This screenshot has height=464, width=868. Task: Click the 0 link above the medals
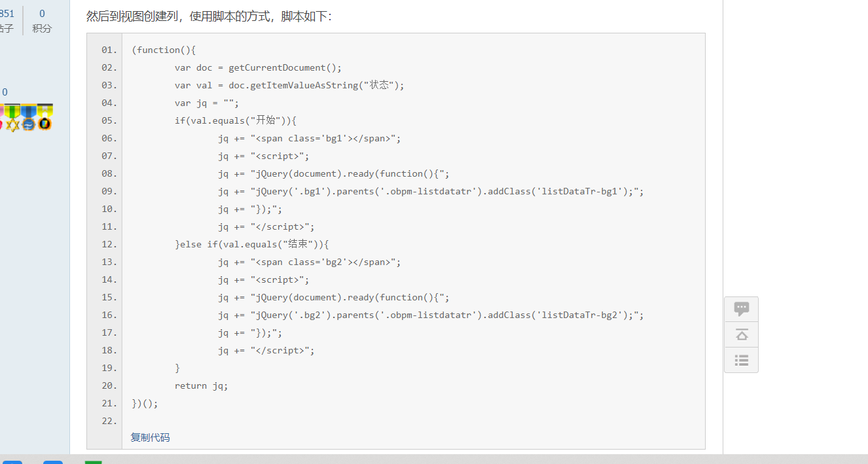pyautogui.click(x=5, y=92)
